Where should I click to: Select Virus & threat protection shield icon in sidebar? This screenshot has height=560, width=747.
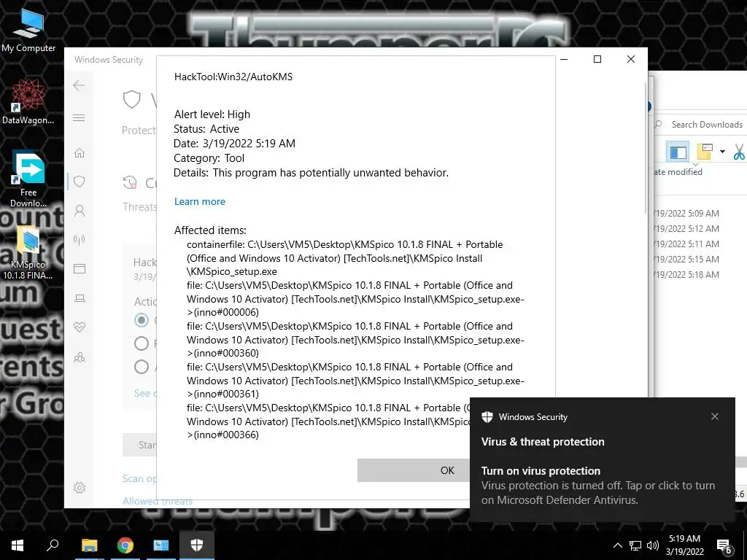[x=80, y=182]
